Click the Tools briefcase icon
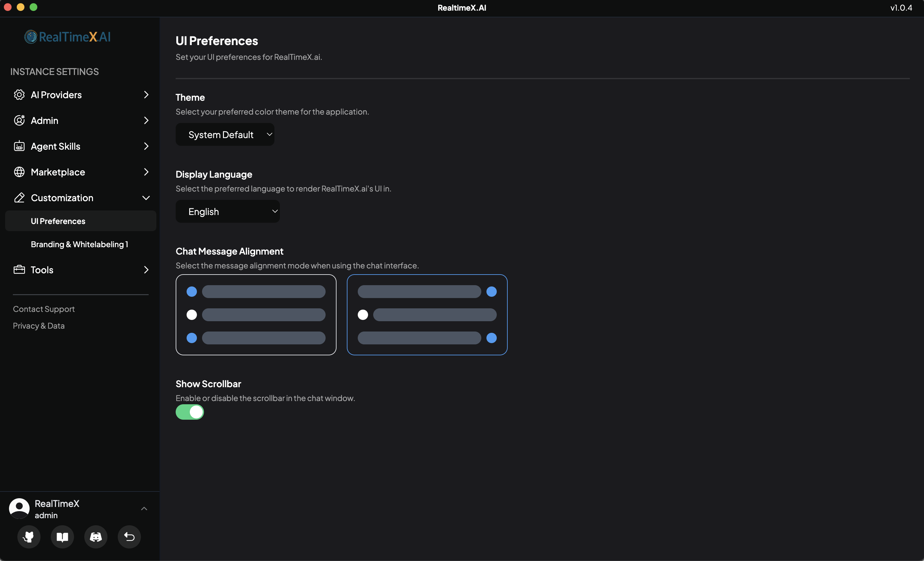 click(19, 270)
